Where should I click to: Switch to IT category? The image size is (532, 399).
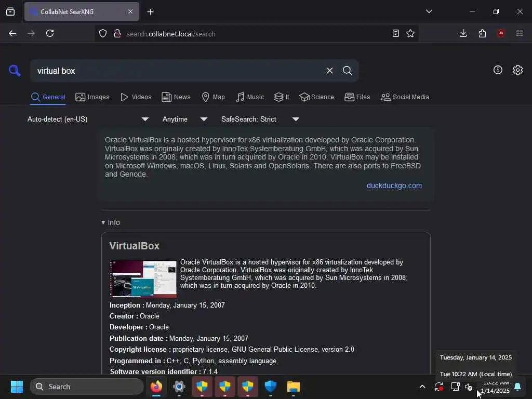click(x=282, y=97)
